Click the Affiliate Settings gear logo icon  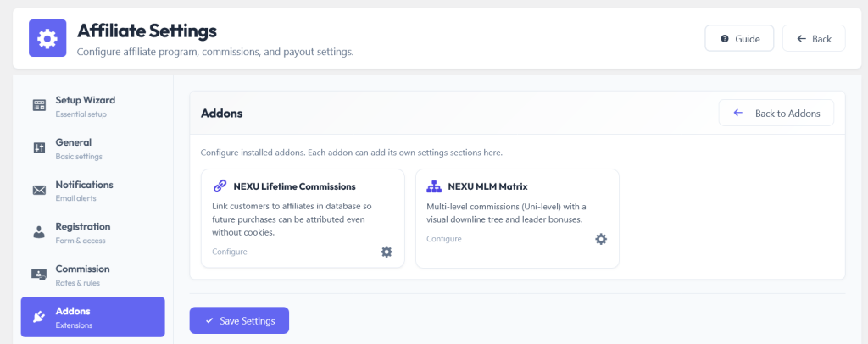[x=47, y=38]
